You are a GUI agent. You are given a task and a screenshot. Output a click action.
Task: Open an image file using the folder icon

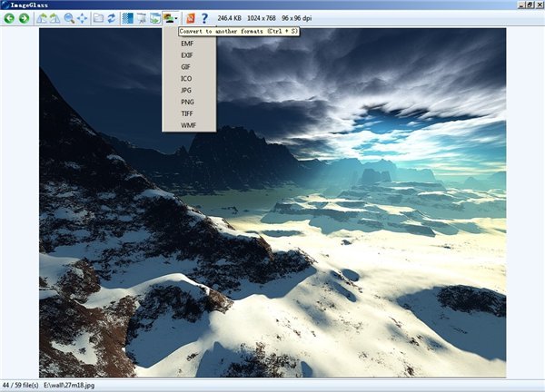coord(98,18)
